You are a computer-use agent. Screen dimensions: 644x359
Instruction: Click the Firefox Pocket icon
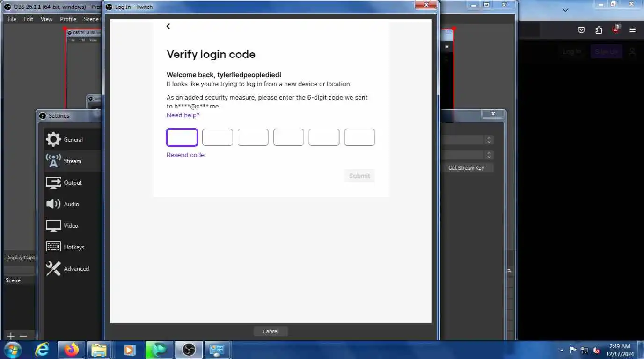tap(581, 30)
